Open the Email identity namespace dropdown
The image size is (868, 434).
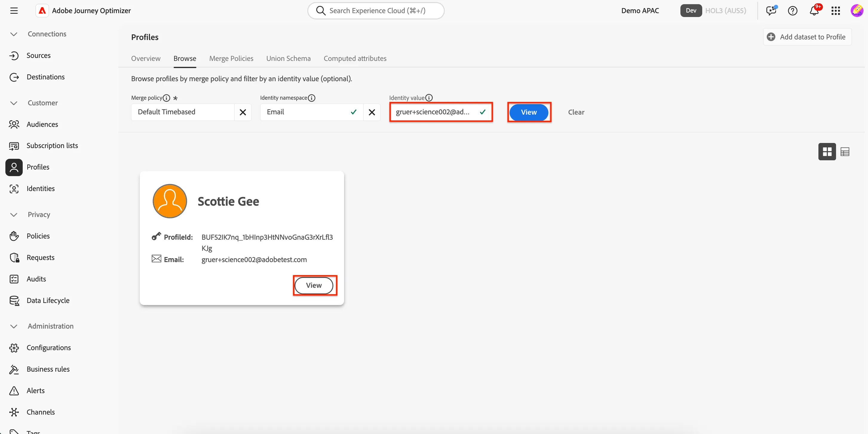311,112
